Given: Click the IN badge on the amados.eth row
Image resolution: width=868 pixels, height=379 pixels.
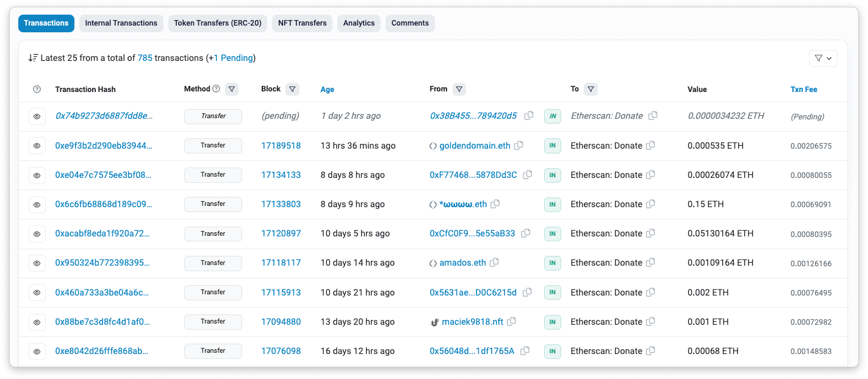Looking at the screenshot, I should tap(552, 263).
